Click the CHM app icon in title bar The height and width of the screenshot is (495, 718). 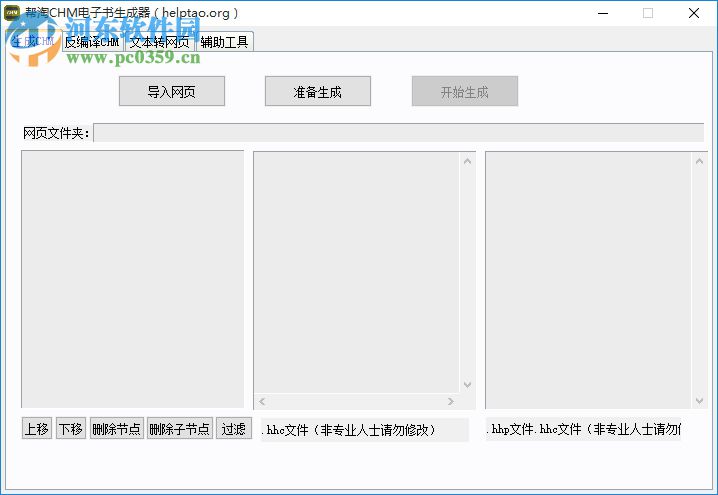pyautogui.click(x=12, y=13)
